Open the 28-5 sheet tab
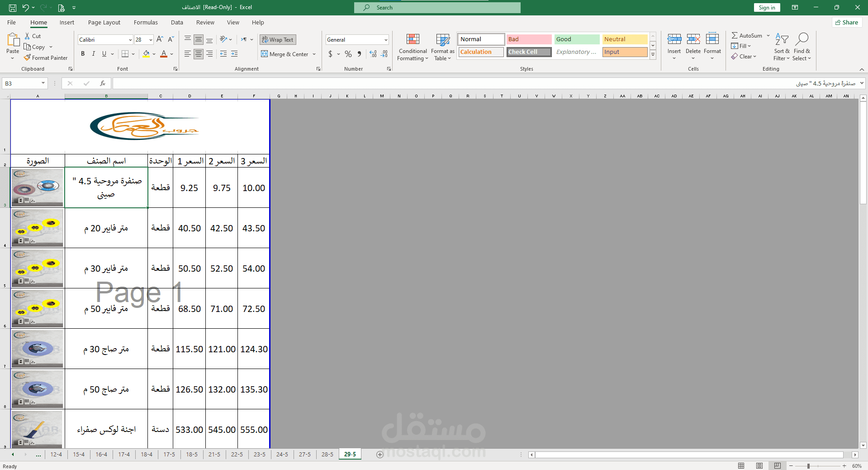This screenshot has height=470, width=868. point(327,455)
